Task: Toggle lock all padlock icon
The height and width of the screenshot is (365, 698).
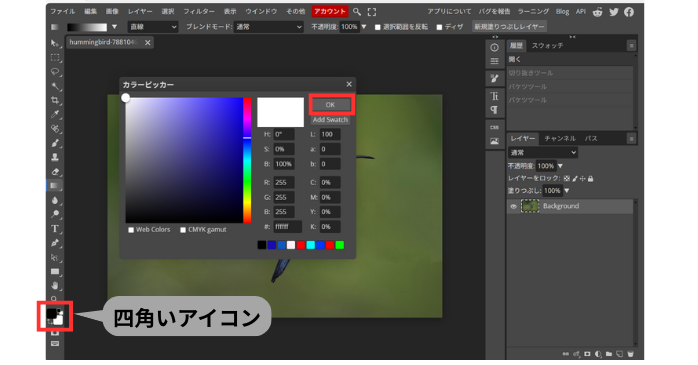Action: click(x=590, y=178)
